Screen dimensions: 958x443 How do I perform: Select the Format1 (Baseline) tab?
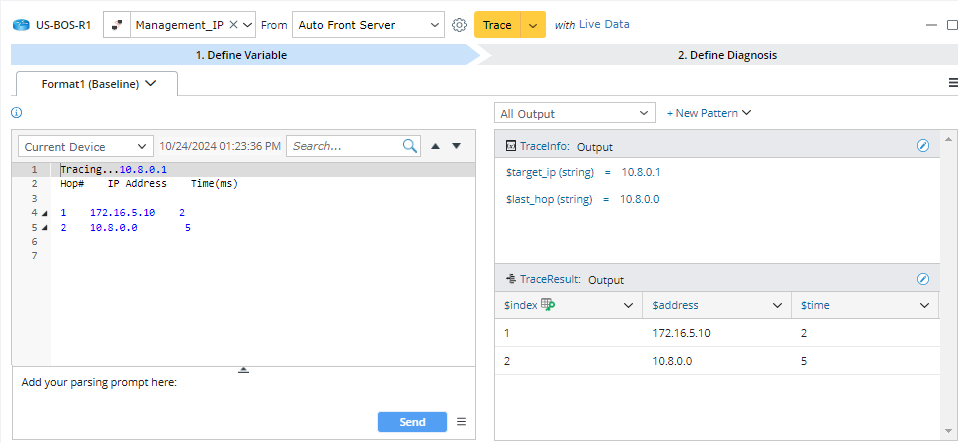coord(98,84)
